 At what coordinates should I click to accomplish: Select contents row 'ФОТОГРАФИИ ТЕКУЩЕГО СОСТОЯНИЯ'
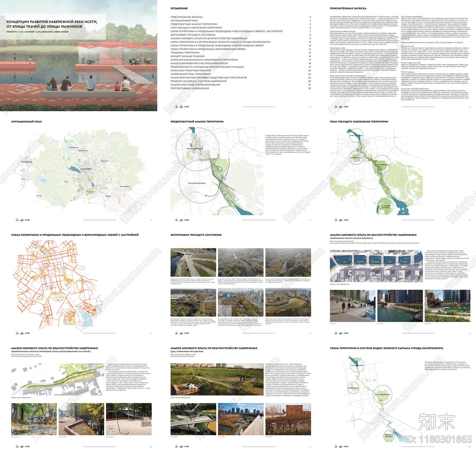click(241, 35)
